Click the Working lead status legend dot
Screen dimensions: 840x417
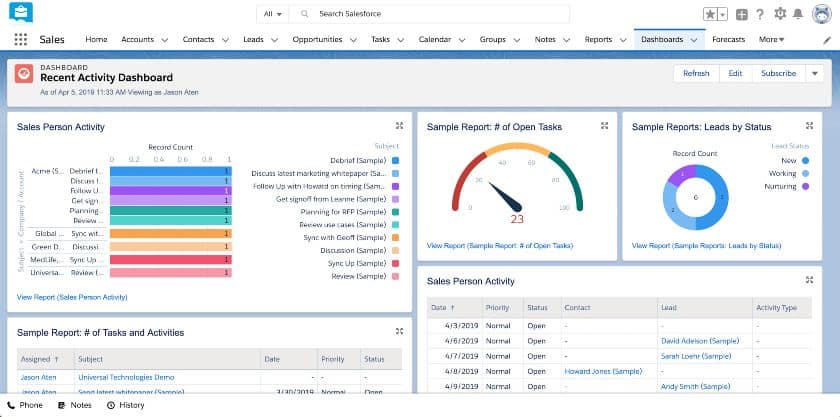[x=805, y=174]
